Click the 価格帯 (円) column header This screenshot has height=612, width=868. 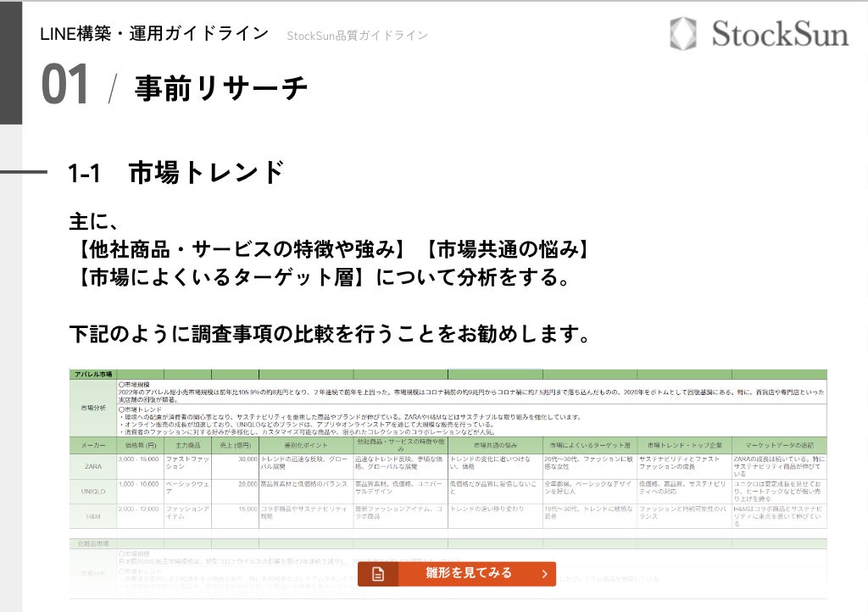click(141, 445)
